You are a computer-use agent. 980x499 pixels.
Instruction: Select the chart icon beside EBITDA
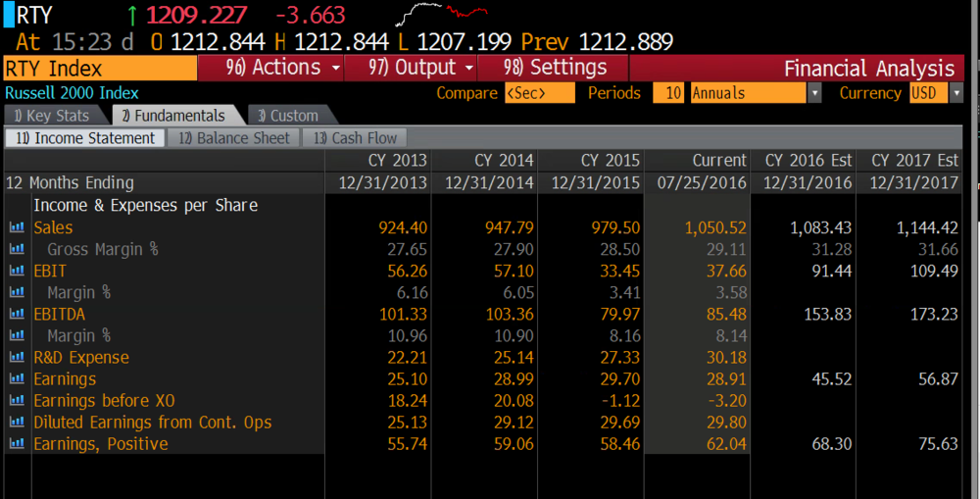17,314
